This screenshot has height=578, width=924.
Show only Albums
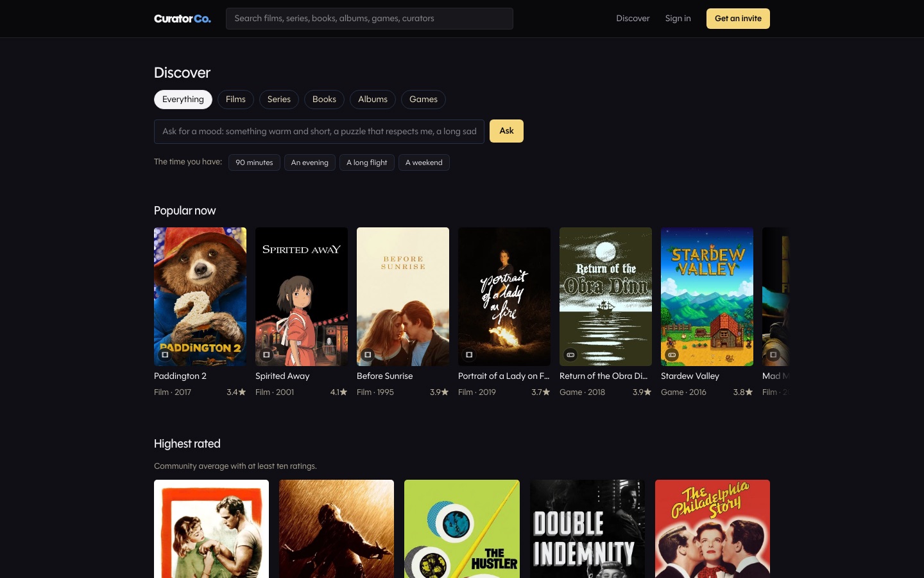(373, 100)
